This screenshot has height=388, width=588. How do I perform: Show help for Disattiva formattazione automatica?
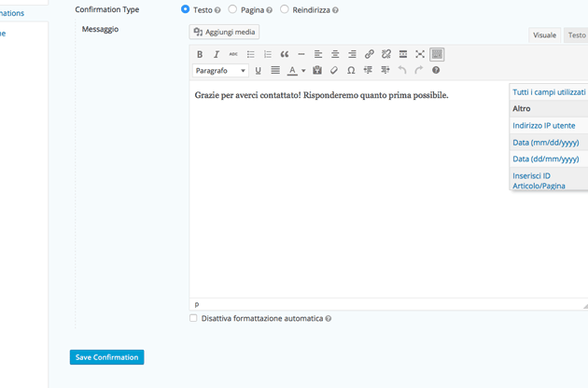[x=329, y=319]
